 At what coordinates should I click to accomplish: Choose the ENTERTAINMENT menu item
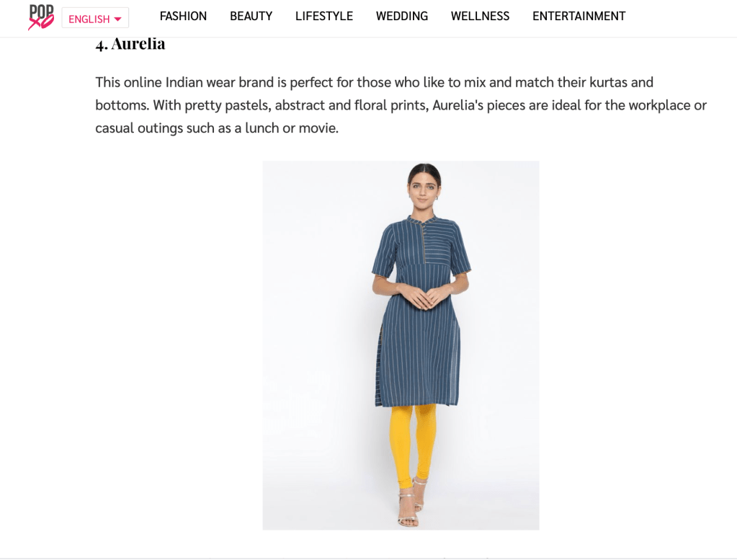click(579, 16)
